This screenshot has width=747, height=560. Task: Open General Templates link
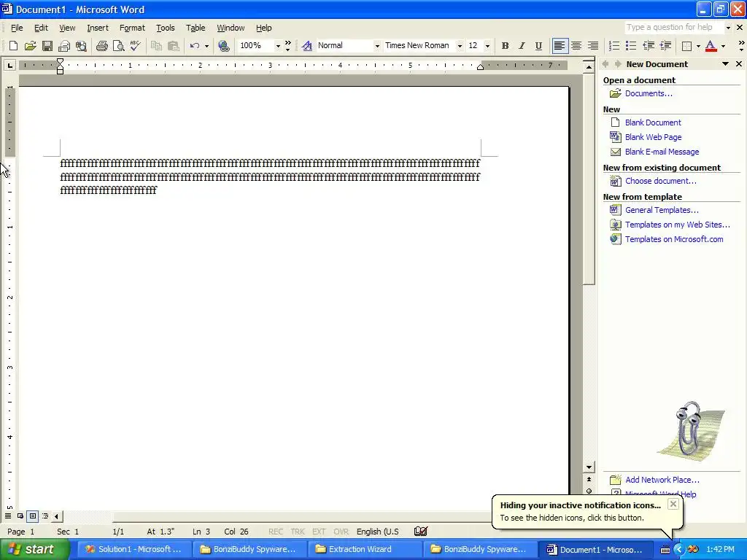coord(662,210)
